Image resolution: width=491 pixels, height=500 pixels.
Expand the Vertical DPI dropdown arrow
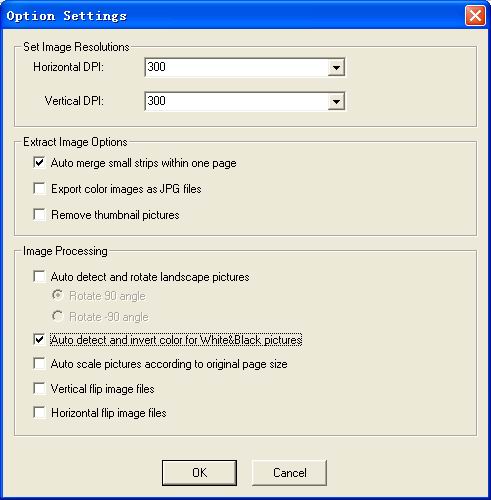336,101
